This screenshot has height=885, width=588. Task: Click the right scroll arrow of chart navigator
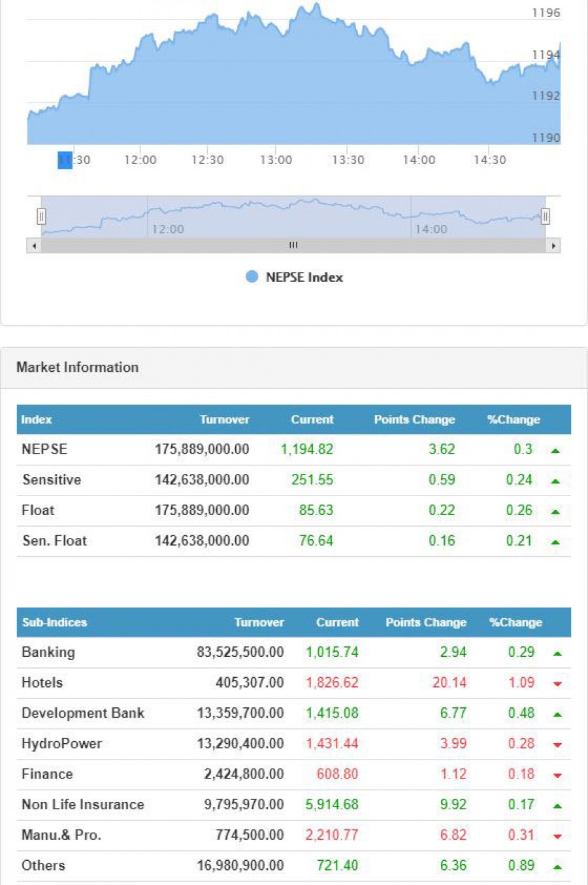553,246
